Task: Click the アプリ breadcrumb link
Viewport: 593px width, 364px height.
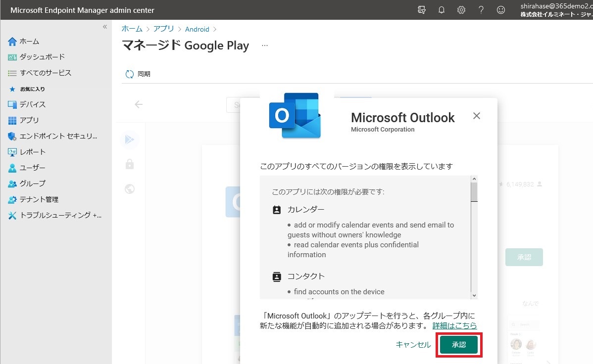Action: point(163,29)
